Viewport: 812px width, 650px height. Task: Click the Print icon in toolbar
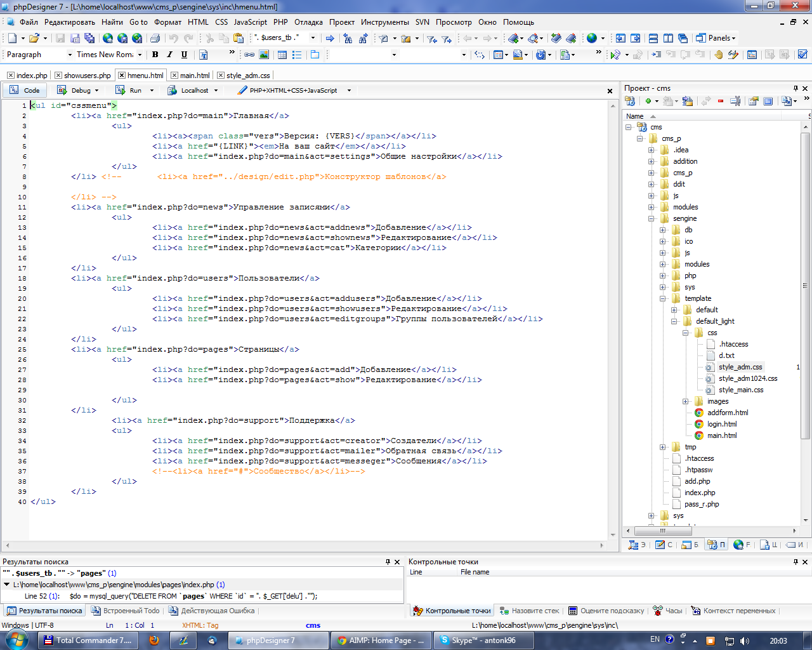click(x=154, y=38)
